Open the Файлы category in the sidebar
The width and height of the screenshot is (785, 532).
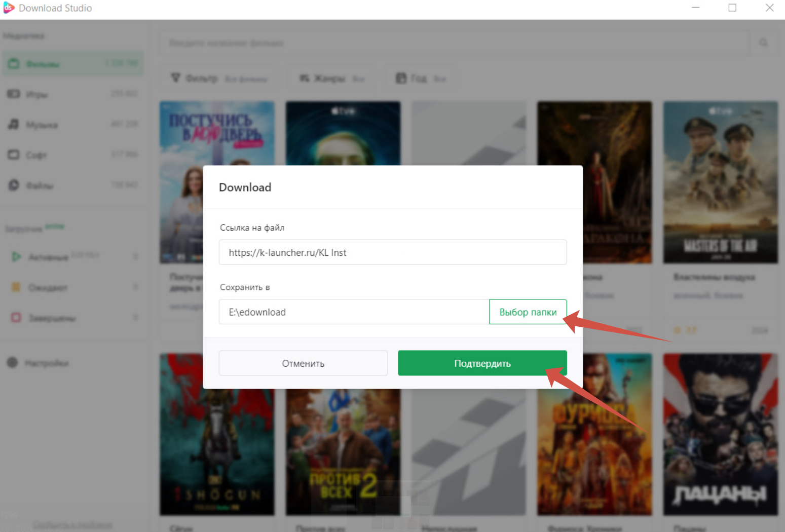coord(72,185)
